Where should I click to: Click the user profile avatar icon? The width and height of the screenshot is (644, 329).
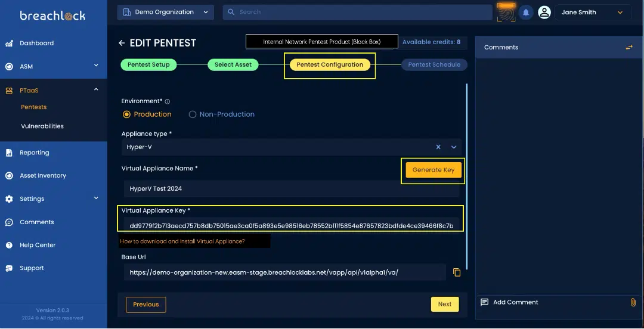544,13
